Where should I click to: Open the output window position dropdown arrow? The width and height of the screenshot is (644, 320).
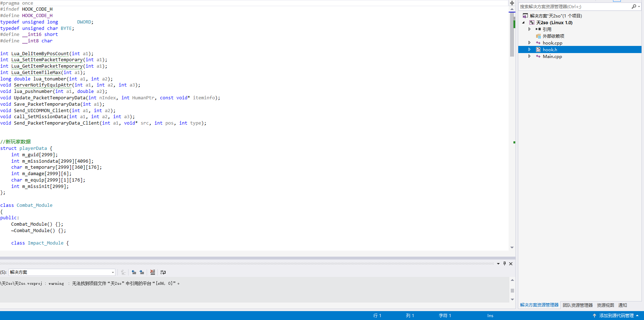(498, 264)
